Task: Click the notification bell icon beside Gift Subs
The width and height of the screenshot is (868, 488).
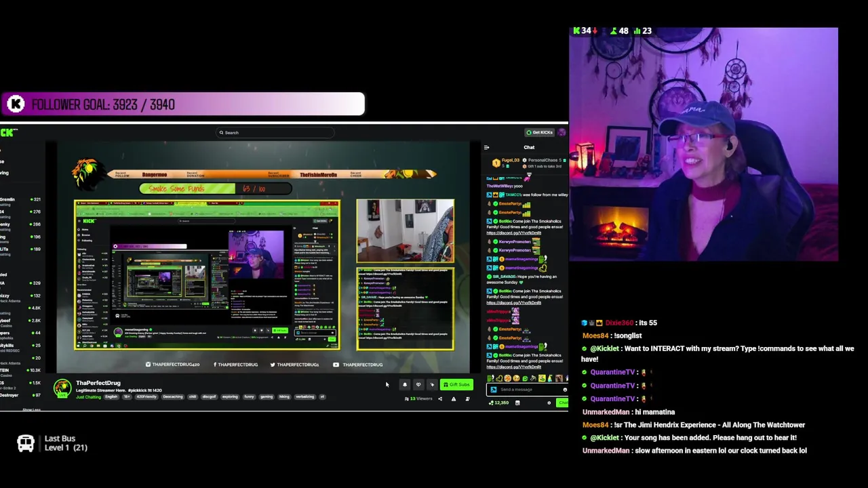Action: coord(405,385)
